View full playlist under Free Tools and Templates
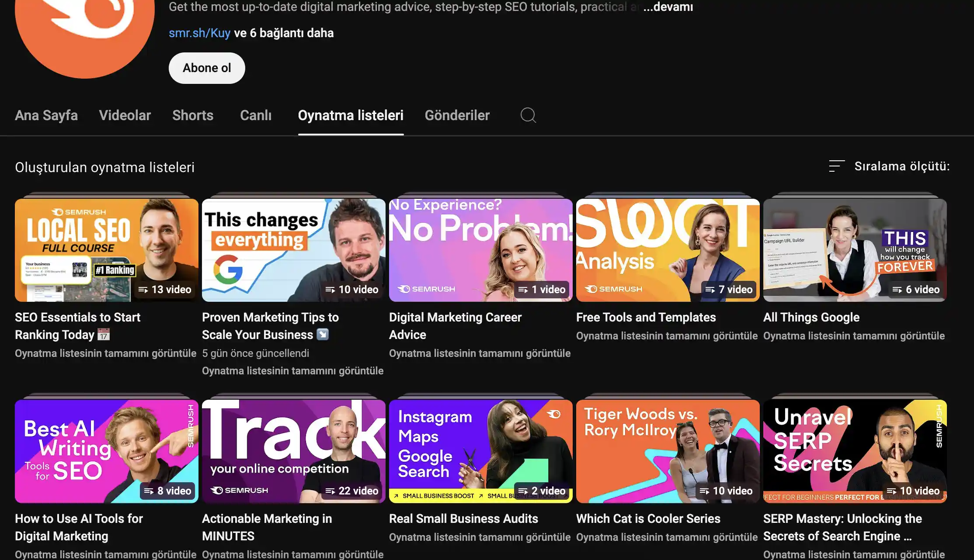This screenshot has height=560, width=974. [x=667, y=336]
